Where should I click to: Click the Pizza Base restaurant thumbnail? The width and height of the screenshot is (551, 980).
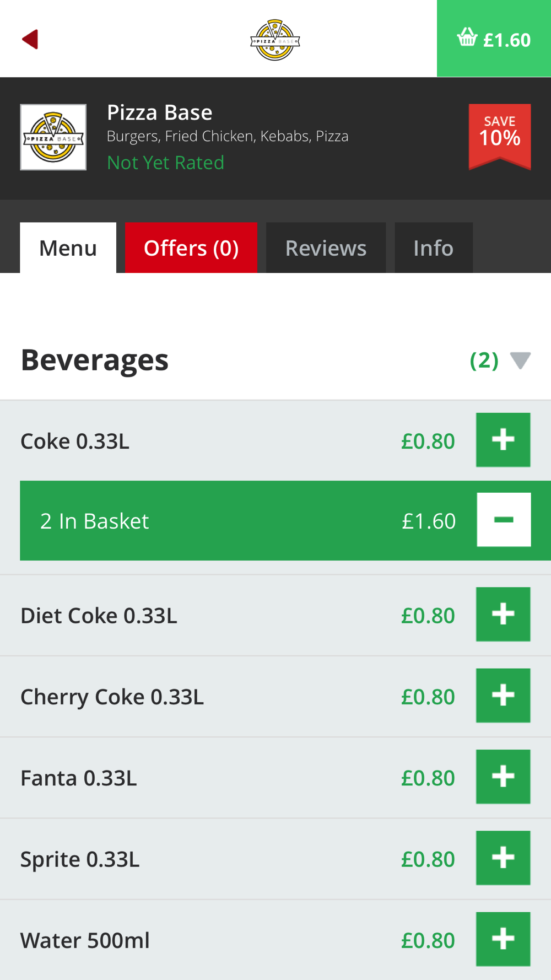tap(53, 137)
